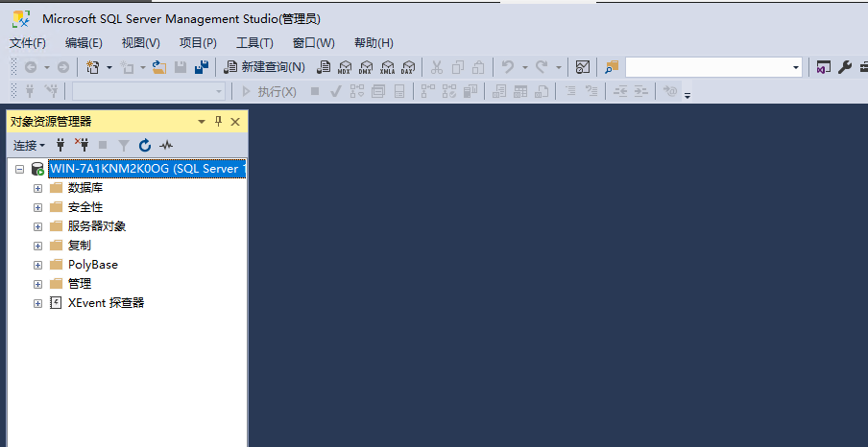Click the Filter funnel icon in Object Explorer
Image resolution: width=868 pixels, height=447 pixels.
124,146
